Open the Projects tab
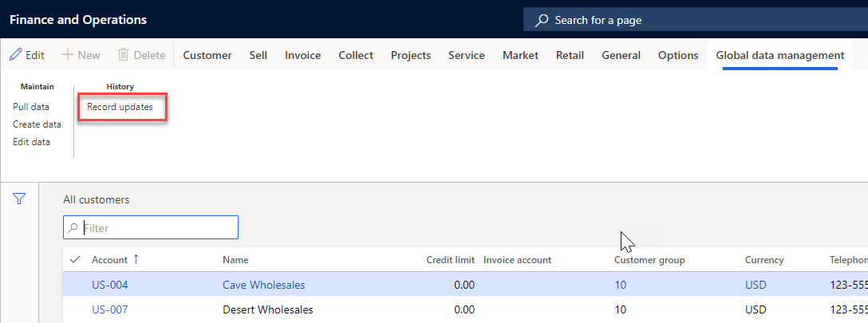Image resolution: width=868 pixels, height=323 pixels. coord(411,55)
